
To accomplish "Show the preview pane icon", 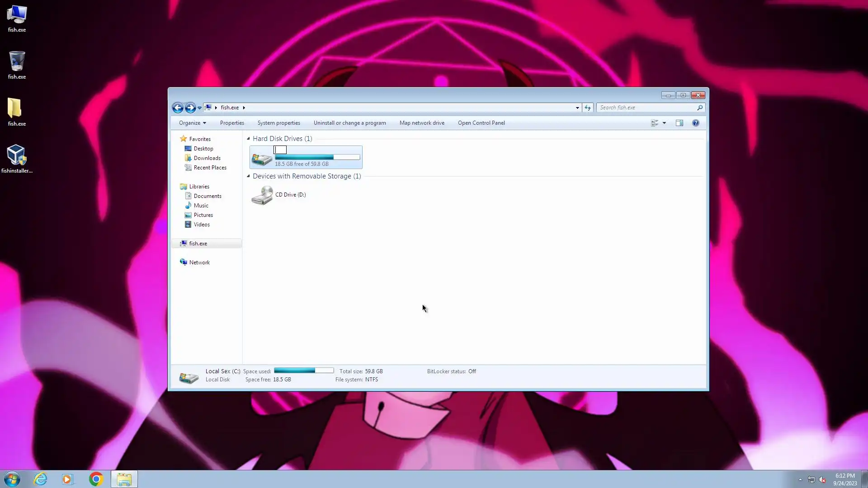I will pos(679,123).
